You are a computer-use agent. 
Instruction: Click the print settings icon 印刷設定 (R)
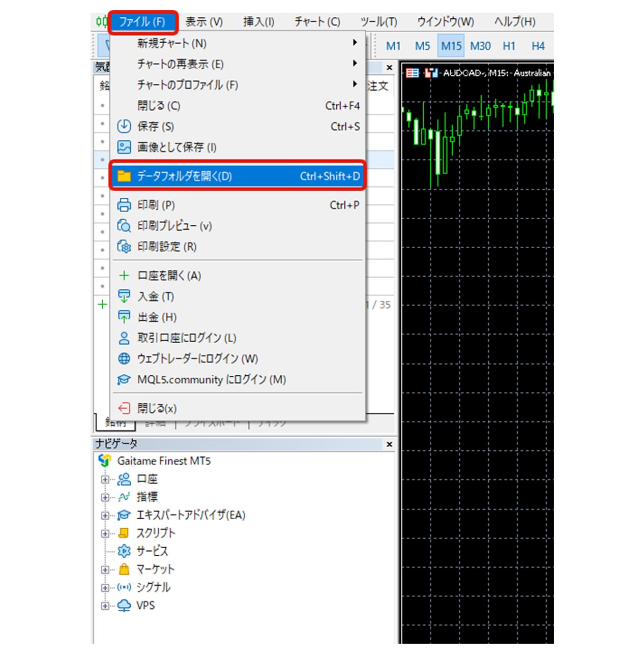(124, 246)
